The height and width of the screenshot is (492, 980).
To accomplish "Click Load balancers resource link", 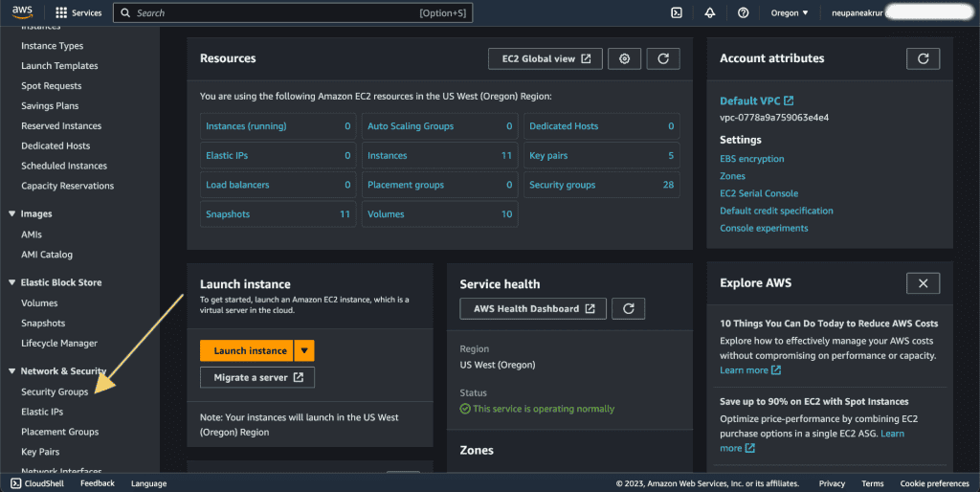I will [x=237, y=185].
